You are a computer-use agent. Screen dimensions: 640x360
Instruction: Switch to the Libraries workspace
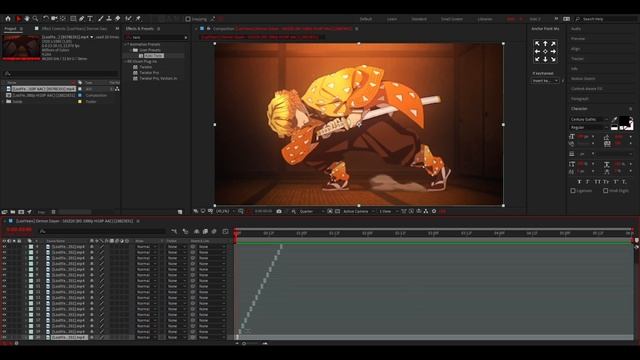point(485,19)
